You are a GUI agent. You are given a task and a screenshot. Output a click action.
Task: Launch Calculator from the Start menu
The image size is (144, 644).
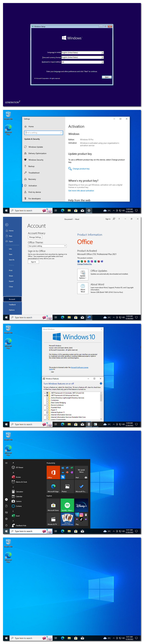pyautogui.click(x=17, y=491)
